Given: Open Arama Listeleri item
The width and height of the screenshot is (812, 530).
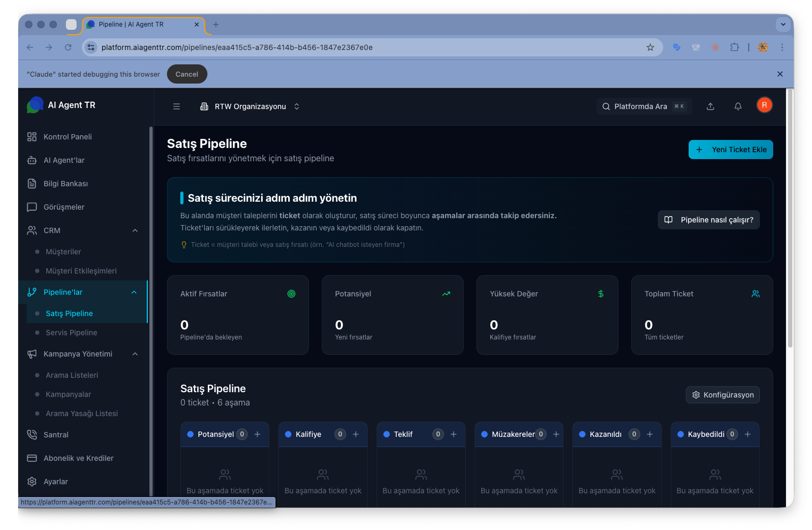Looking at the screenshot, I should tap(72, 375).
